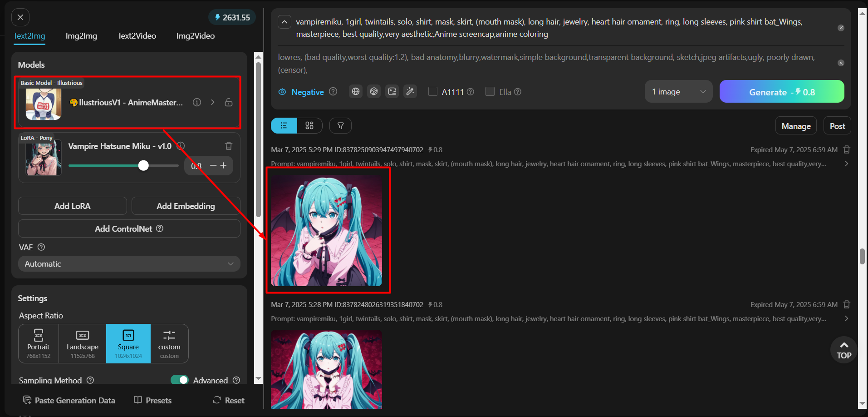Clear the negative prompt text

pyautogui.click(x=841, y=63)
